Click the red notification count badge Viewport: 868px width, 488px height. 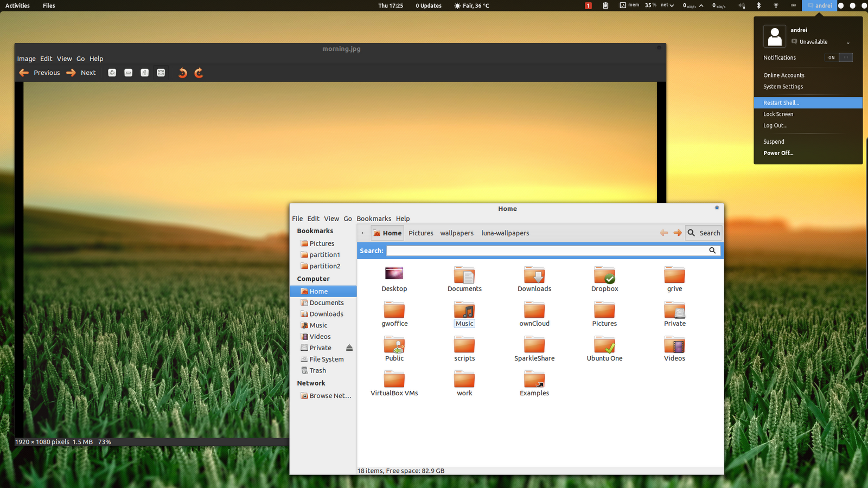pyautogui.click(x=588, y=5)
